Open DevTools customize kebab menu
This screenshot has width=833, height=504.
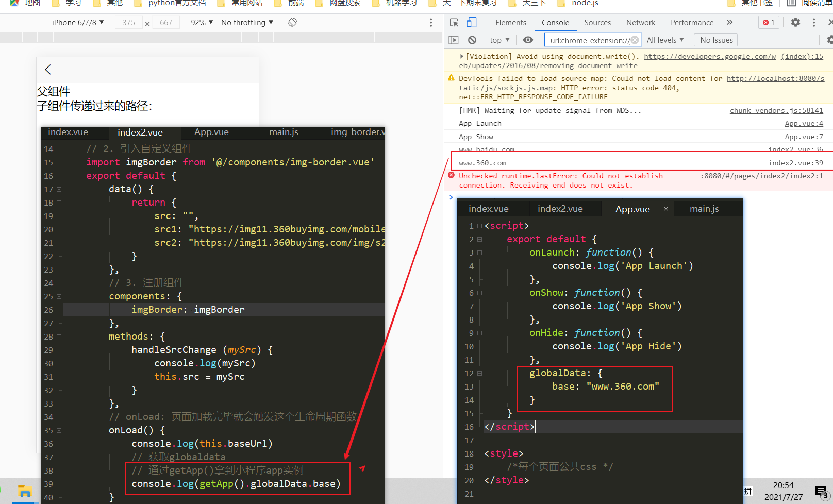click(x=814, y=22)
